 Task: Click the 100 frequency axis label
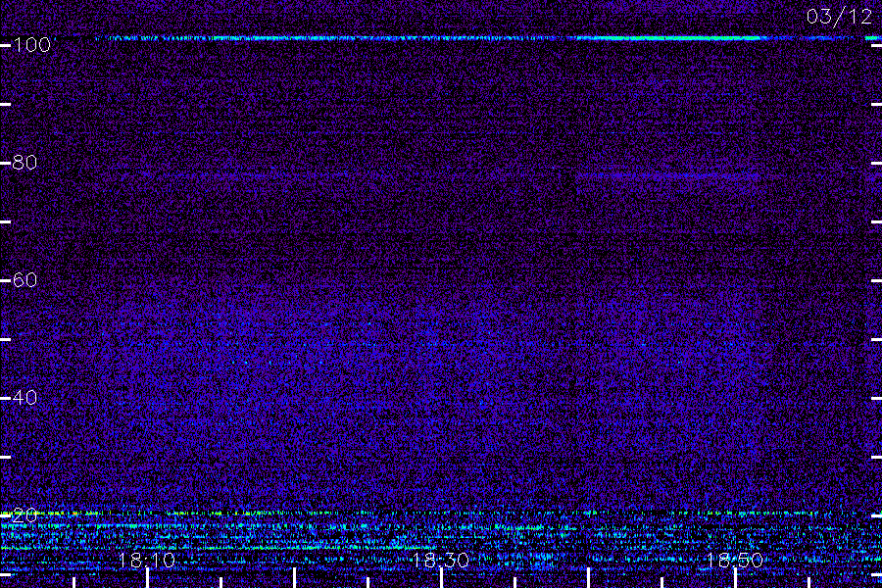(31, 45)
